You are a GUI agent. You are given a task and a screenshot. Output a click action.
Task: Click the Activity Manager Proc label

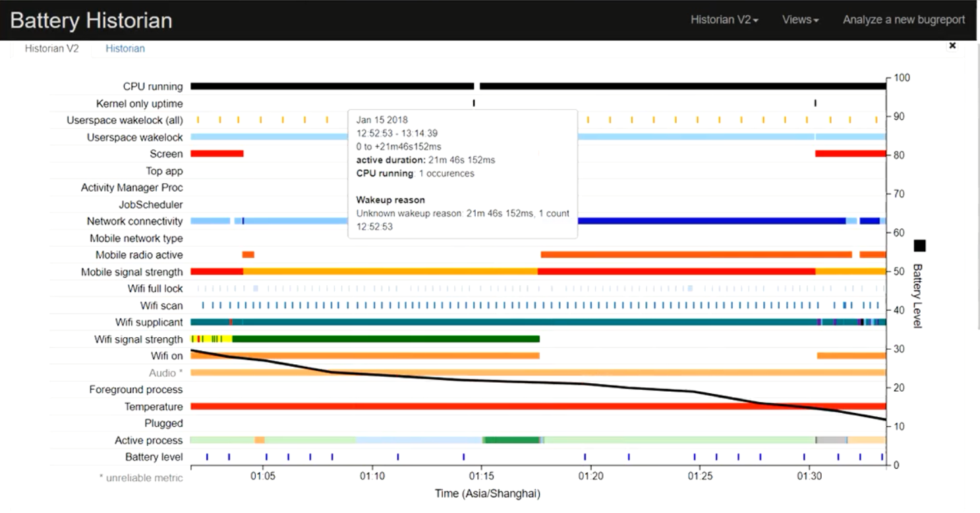[132, 188]
